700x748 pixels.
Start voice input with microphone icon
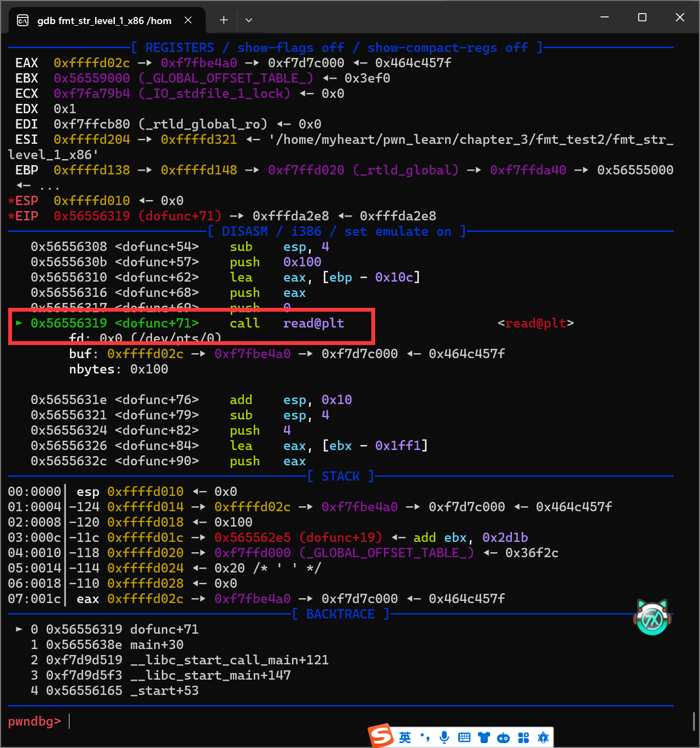coord(444,738)
